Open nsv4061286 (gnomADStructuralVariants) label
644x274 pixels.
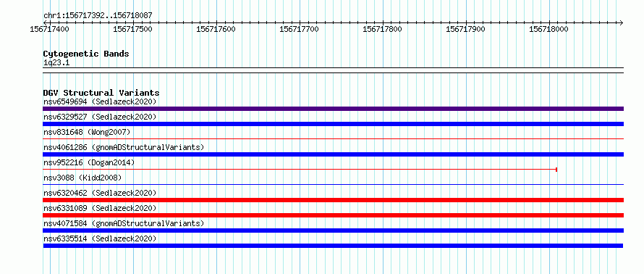pos(124,147)
